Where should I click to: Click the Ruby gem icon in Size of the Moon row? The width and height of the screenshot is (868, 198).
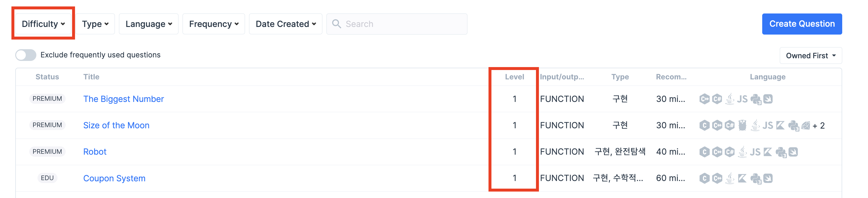tap(806, 125)
